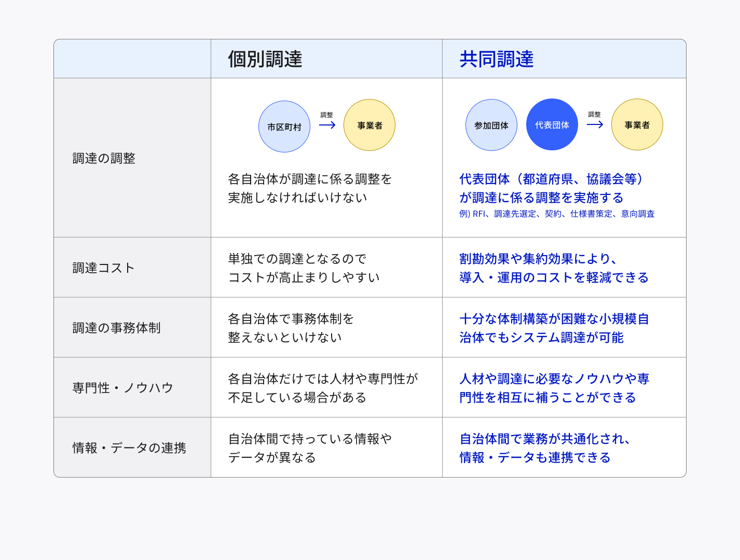The image size is (740, 560).
Task: Click the 調整 arrow after the 代表団体 circle
Action: [x=595, y=124]
